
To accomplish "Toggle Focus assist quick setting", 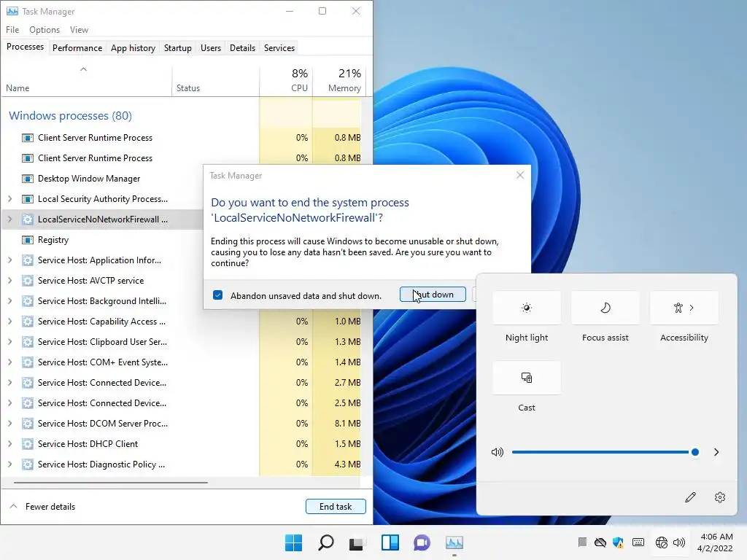I will pyautogui.click(x=605, y=308).
